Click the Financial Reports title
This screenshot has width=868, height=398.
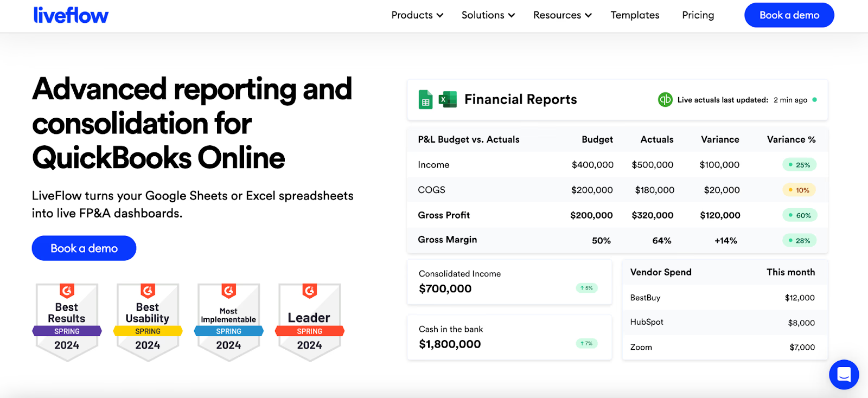pos(520,99)
